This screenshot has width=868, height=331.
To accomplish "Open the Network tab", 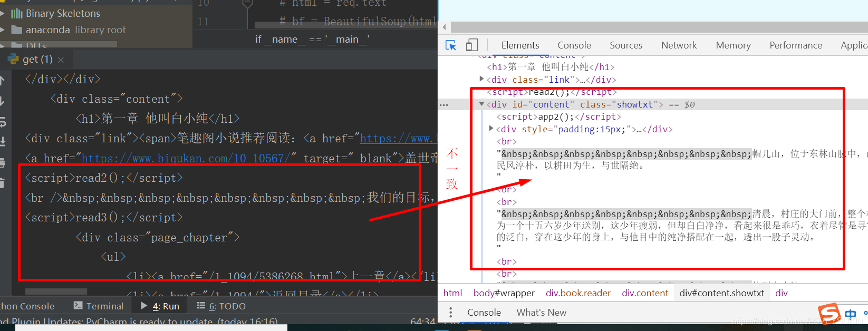I will point(679,45).
